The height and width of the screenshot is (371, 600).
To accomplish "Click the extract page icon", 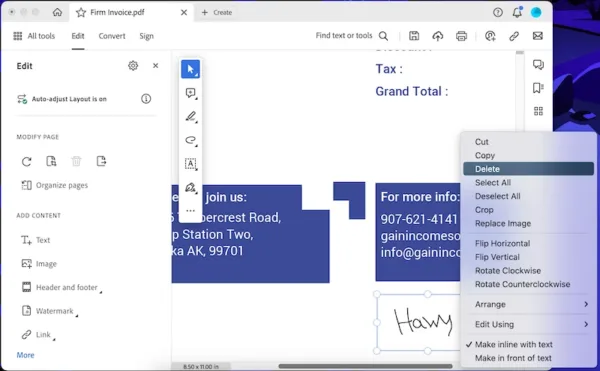I will (x=101, y=161).
